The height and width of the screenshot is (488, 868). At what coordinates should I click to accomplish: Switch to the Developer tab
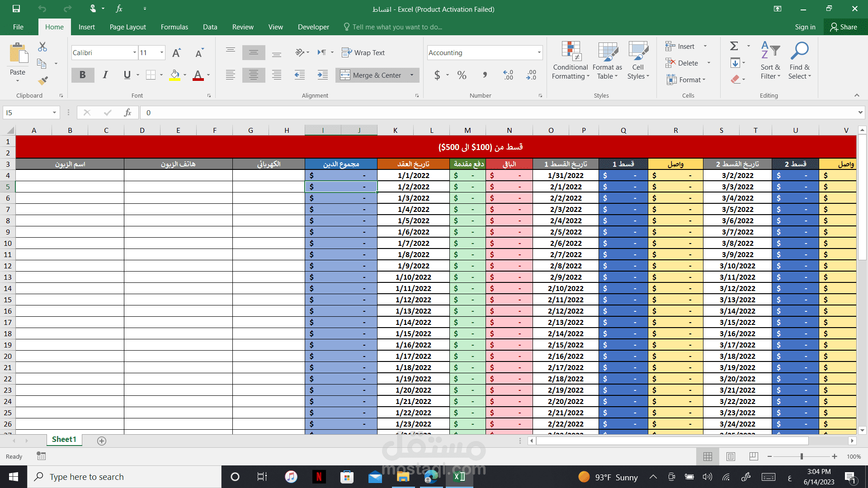pyautogui.click(x=313, y=27)
